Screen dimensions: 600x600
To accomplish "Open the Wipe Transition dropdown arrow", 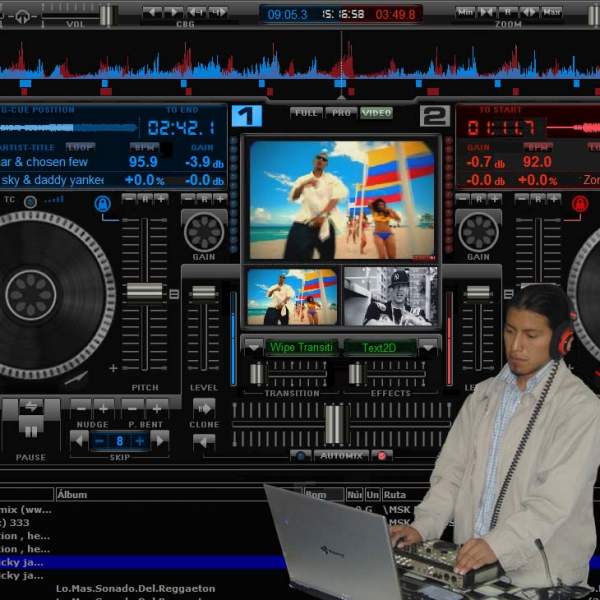I will [254, 347].
